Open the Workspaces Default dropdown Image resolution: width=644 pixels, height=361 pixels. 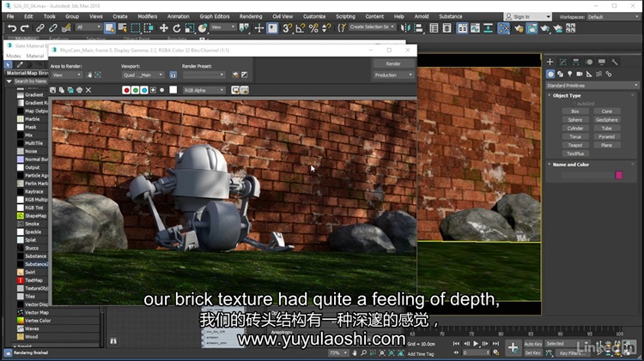[x=614, y=17]
